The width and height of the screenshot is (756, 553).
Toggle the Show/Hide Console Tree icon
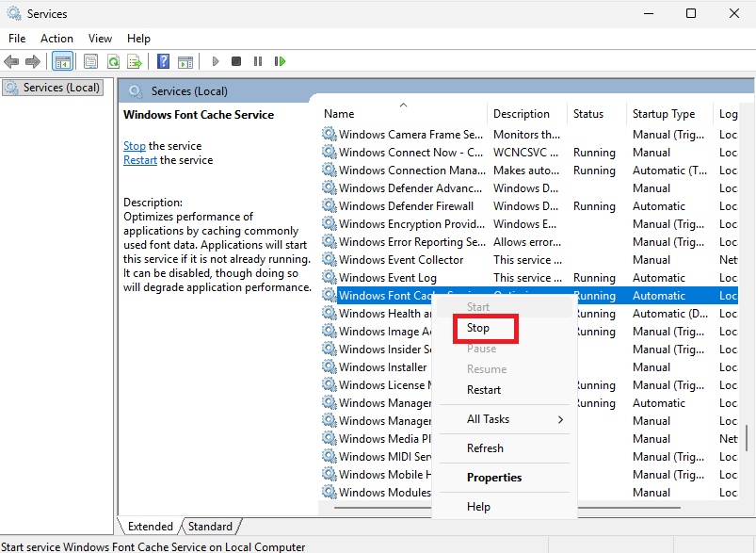pyautogui.click(x=62, y=61)
